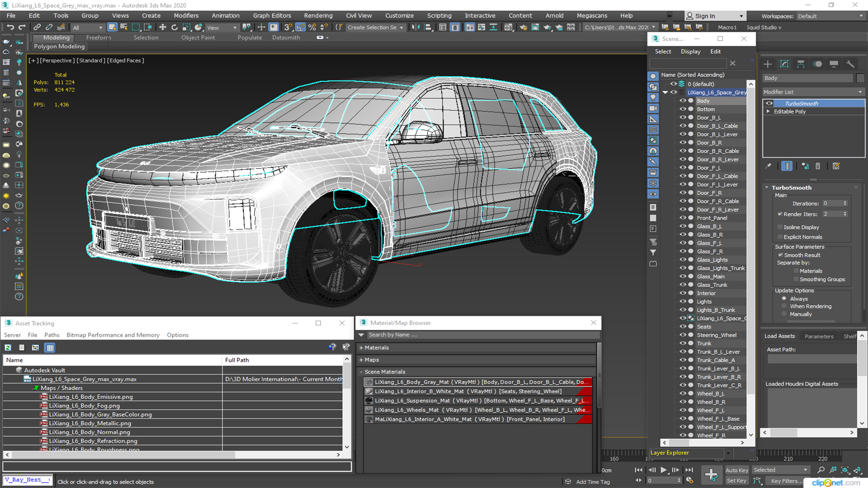Click Zoom magnifier viewport navigation icon

pyautogui.click(x=821, y=470)
